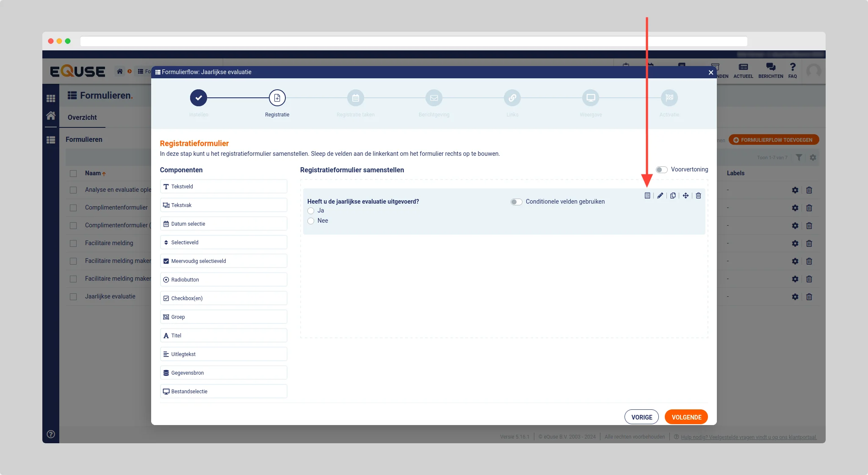The width and height of the screenshot is (868, 475).
Task: Click the move arrows icon on question field
Action: [686, 196]
